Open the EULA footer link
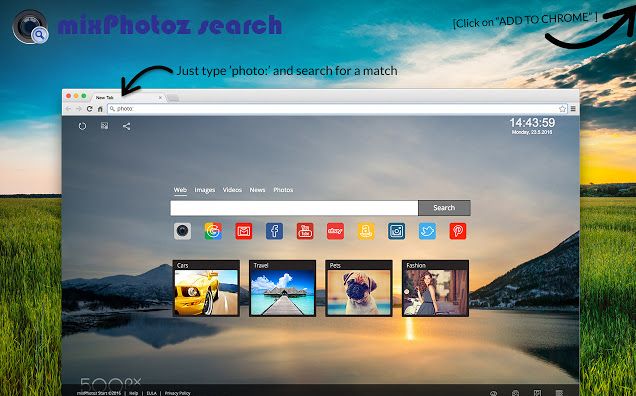Viewport: 636px width, 396px height. (x=151, y=393)
